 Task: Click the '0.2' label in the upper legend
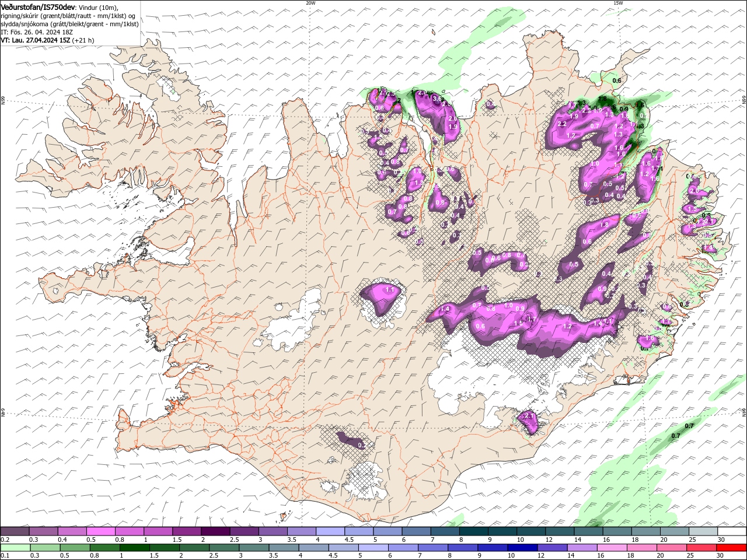click(5, 540)
